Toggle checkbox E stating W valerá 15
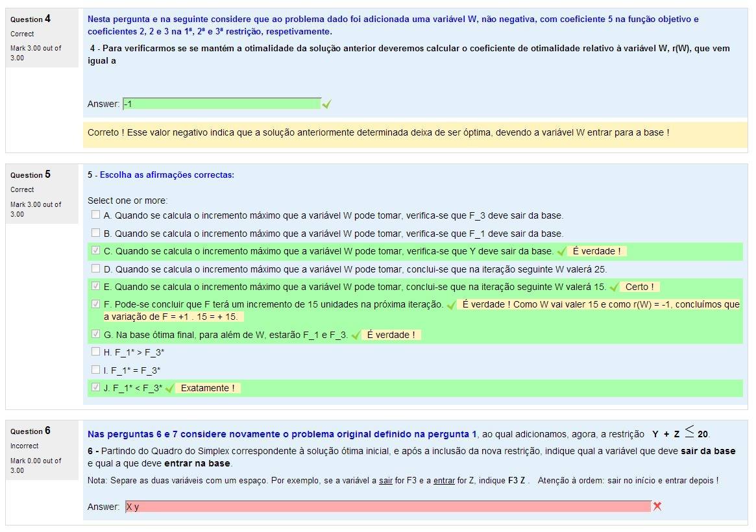Image resolution: width=756 pixels, height=532 pixels. click(x=95, y=285)
